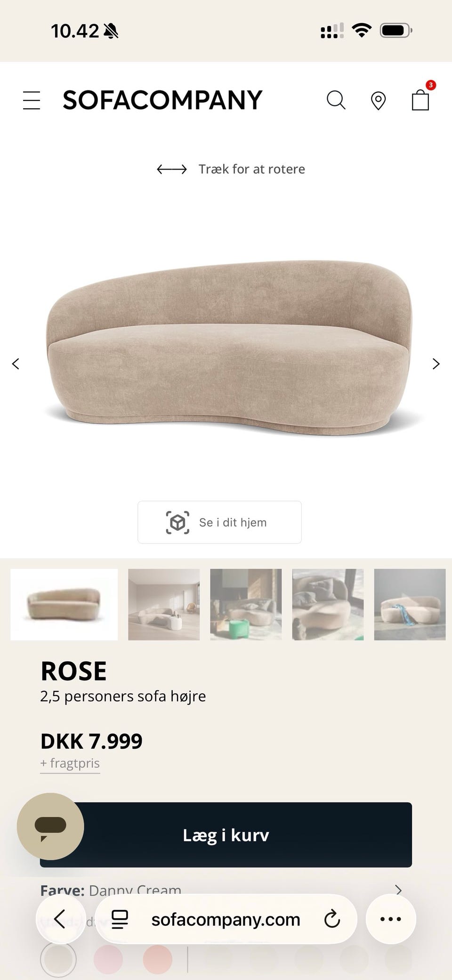Expand the Farve Danny Cream color selector

point(221,890)
